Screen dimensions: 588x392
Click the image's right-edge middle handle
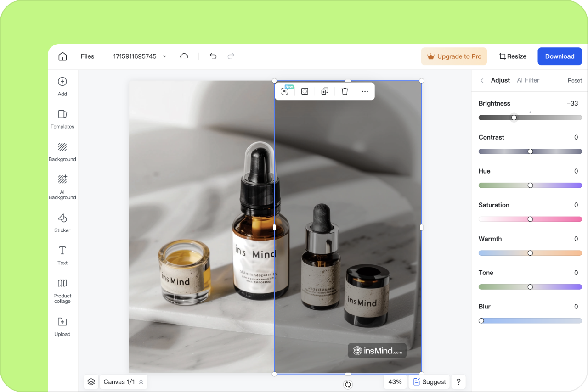422,227
